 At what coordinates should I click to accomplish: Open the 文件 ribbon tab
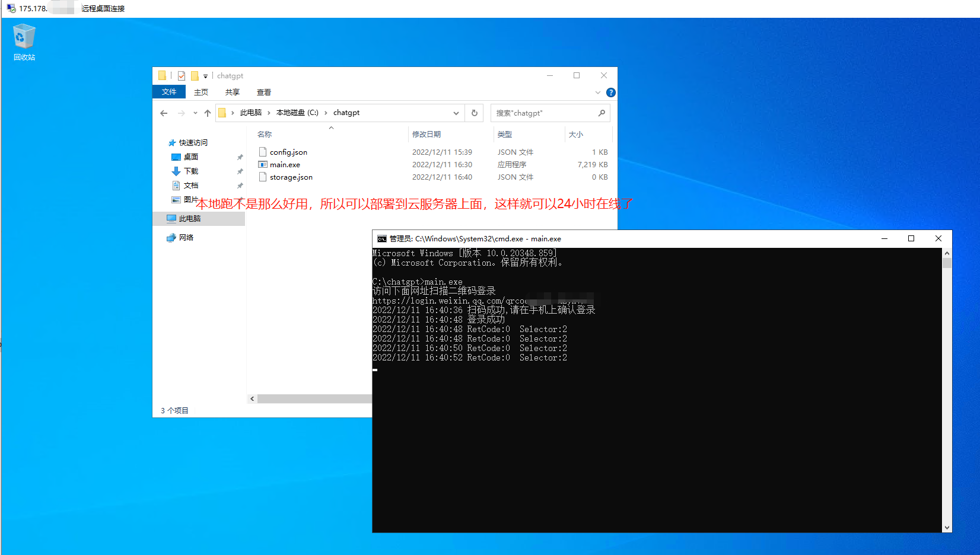click(x=169, y=92)
